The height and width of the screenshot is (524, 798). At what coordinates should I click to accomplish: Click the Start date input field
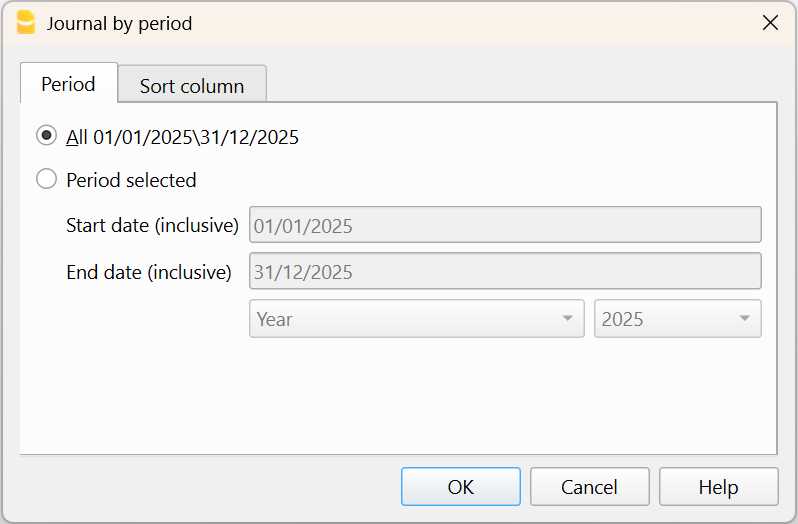pos(505,225)
